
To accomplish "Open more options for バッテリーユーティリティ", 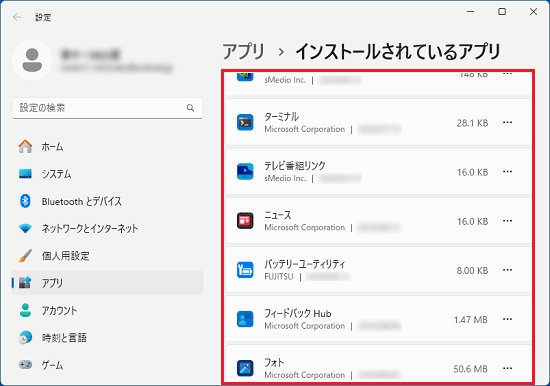I will (508, 270).
